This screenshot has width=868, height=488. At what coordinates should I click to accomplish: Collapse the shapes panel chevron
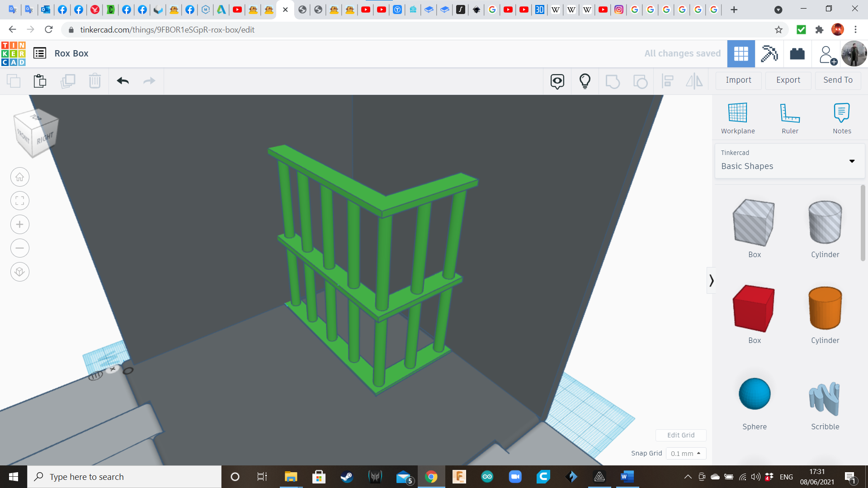711,281
